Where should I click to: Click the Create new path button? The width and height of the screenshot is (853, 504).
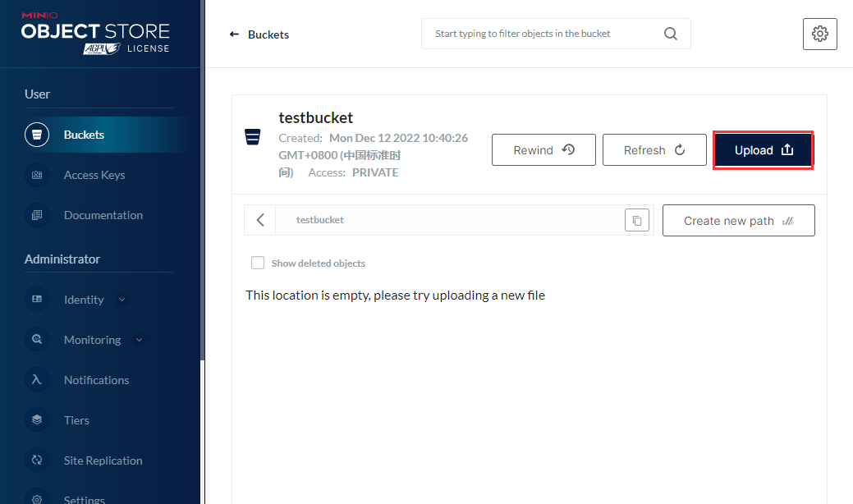point(738,221)
